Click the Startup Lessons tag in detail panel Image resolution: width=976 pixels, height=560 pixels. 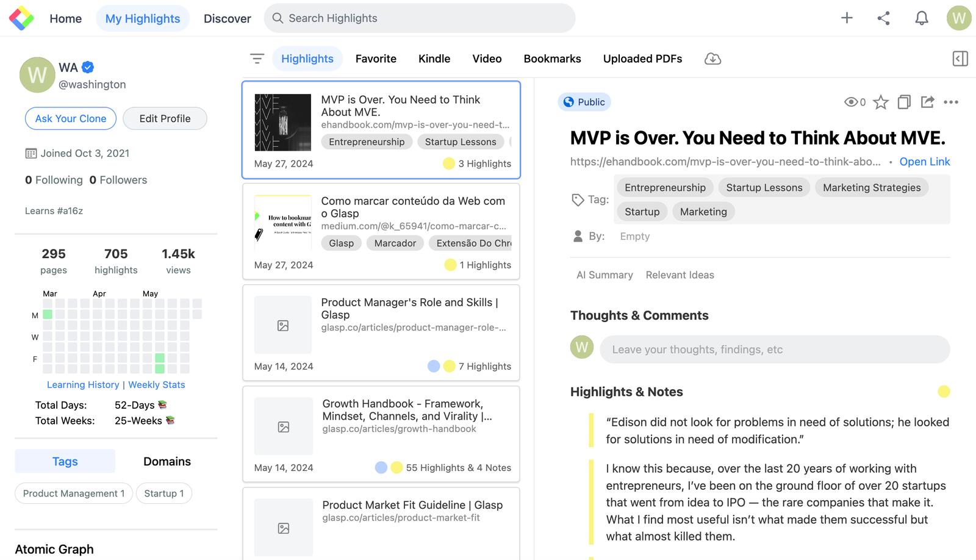[764, 187]
